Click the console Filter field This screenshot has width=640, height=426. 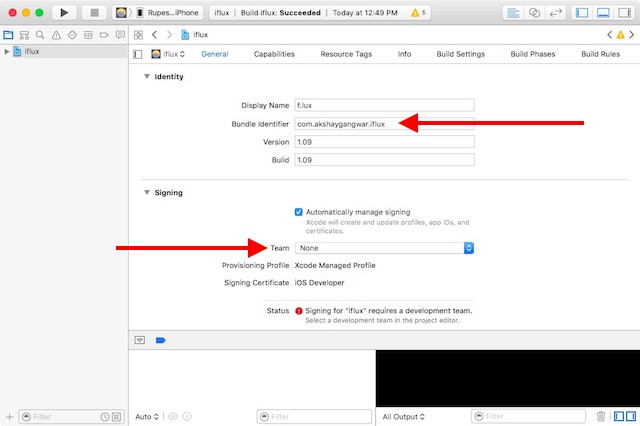pyautogui.click(x=529, y=416)
